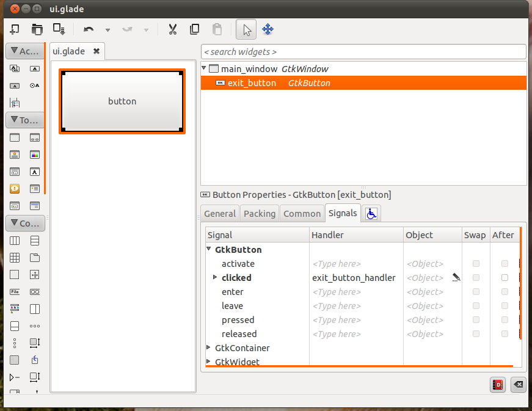Toggle the After checkbox for activate signal
The height and width of the screenshot is (411, 532).
point(505,264)
